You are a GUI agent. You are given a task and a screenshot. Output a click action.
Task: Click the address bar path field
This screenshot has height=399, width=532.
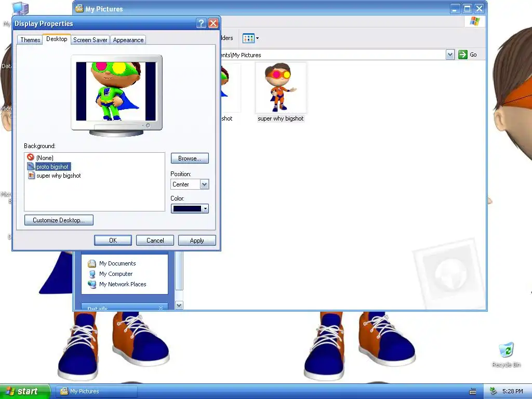(332, 55)
